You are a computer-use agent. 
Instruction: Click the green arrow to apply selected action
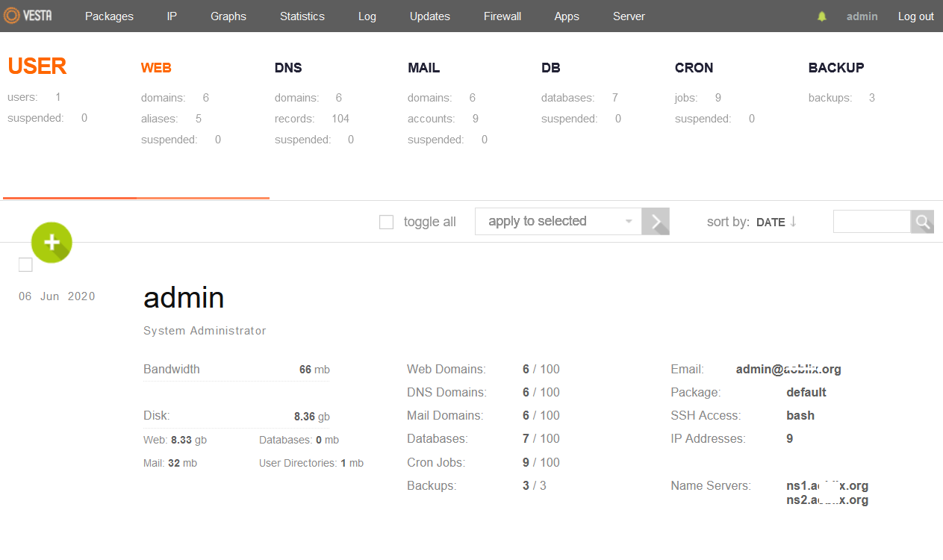click(x=655, y=221)
